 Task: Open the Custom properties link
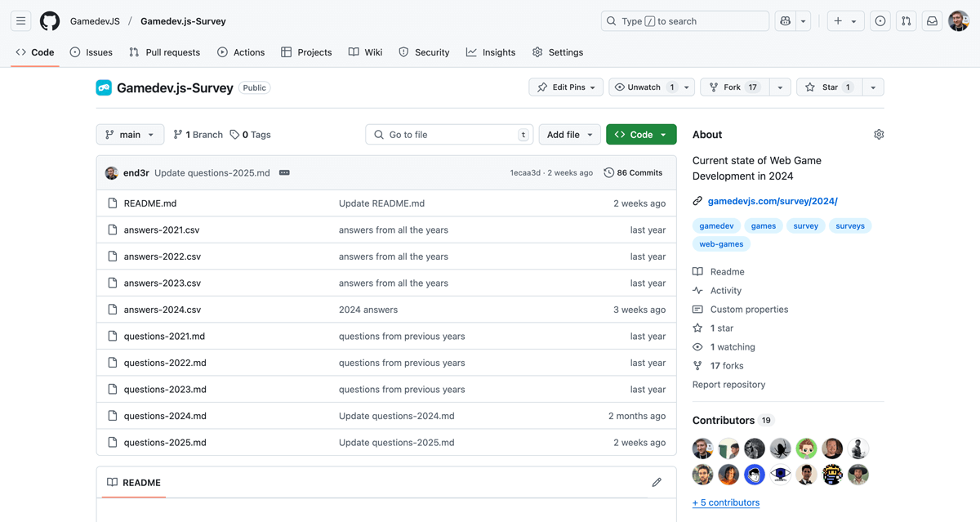(x=740, y=310)
